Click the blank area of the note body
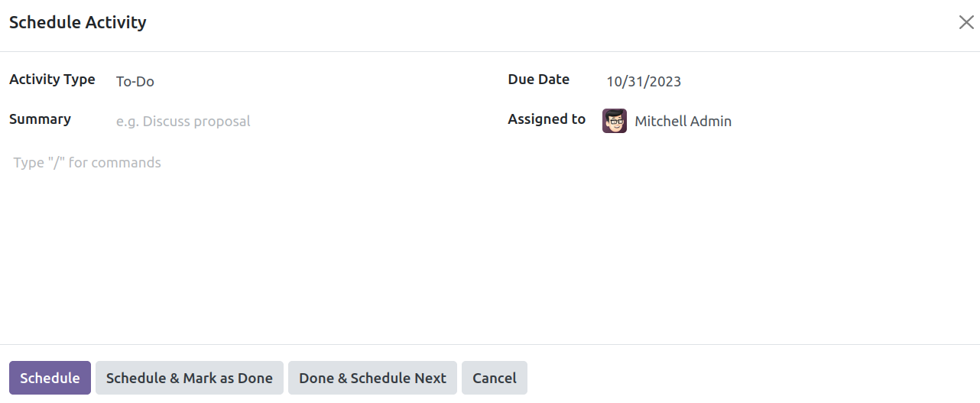 (489, 252)
